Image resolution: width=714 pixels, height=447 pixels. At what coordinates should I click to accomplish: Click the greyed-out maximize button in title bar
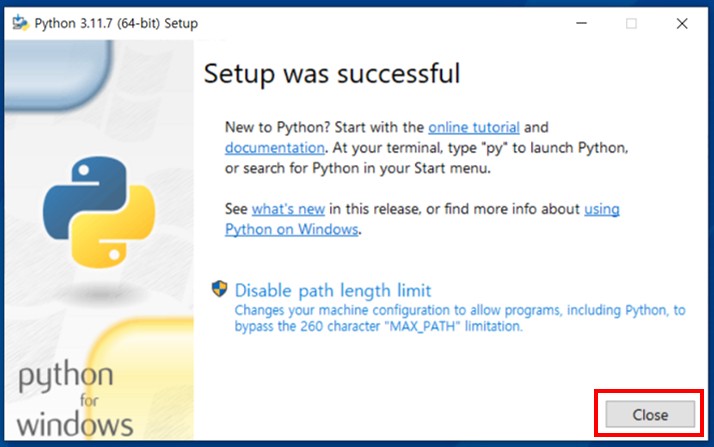tap(631, 23)
